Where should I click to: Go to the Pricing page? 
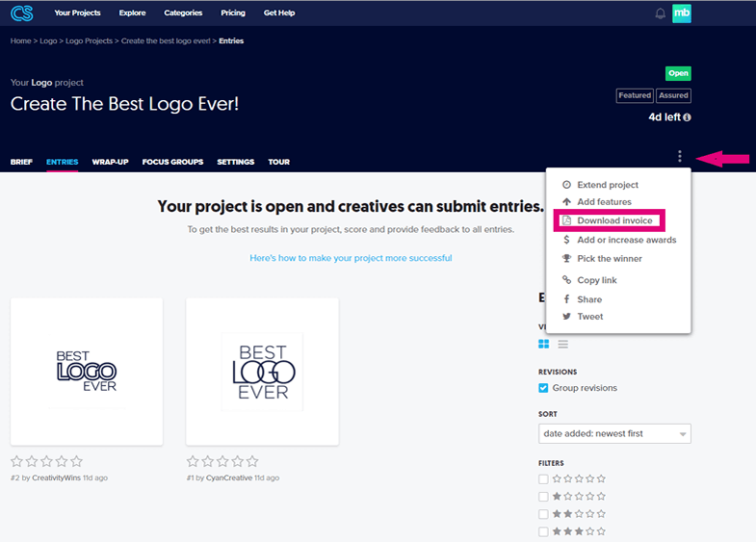[x=233, y=13]
